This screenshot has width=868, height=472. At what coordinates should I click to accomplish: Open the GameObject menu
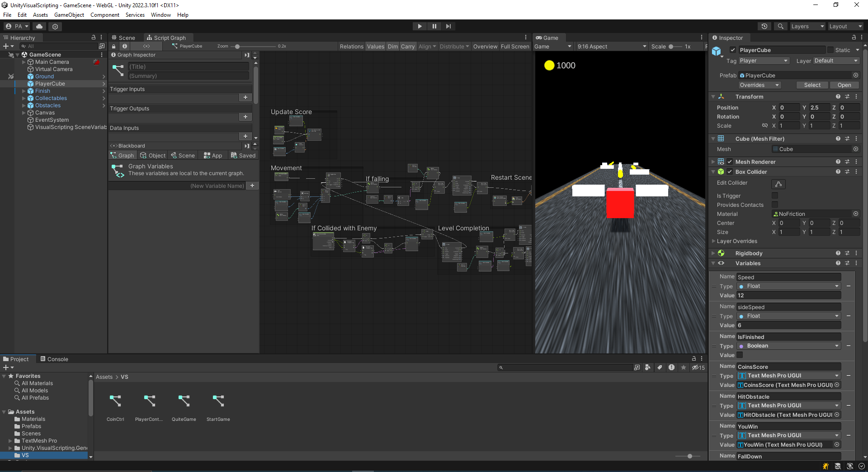[x=69, y=14]
